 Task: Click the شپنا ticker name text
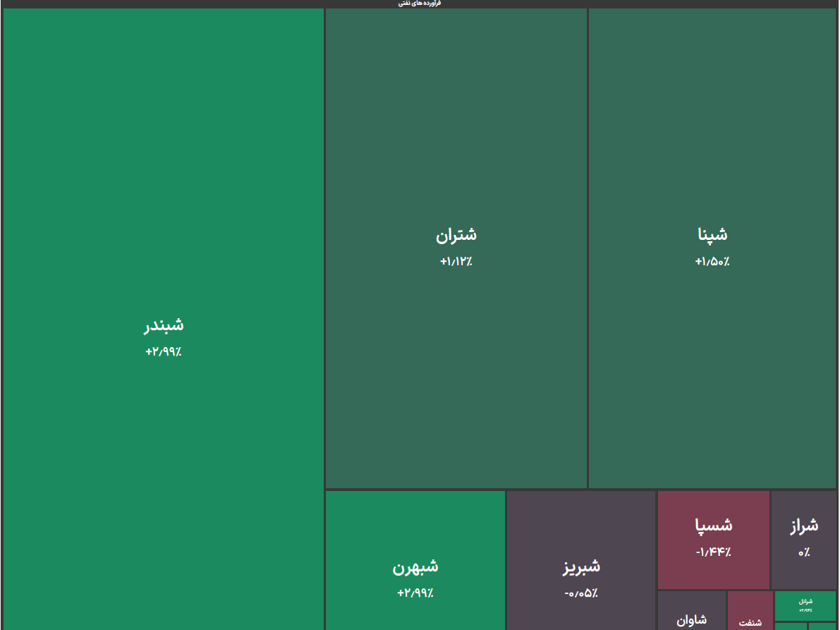712,235
